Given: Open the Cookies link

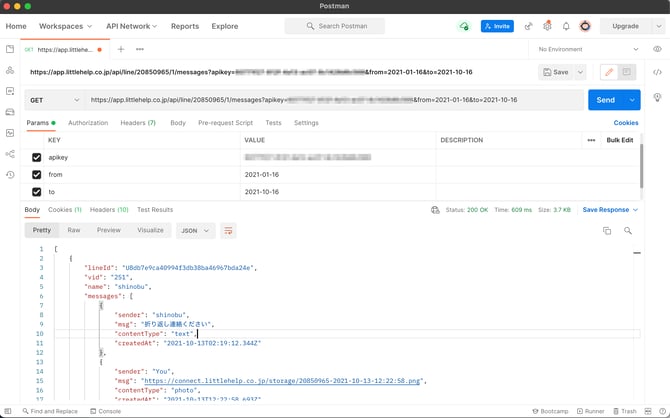Looking at the screenshot, I should click(x=625, y=123).
